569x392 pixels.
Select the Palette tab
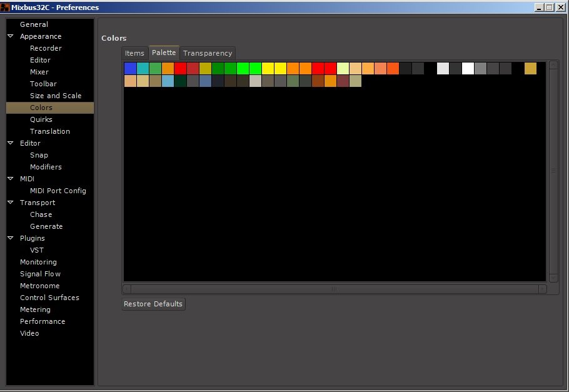(x=164, y=53)
